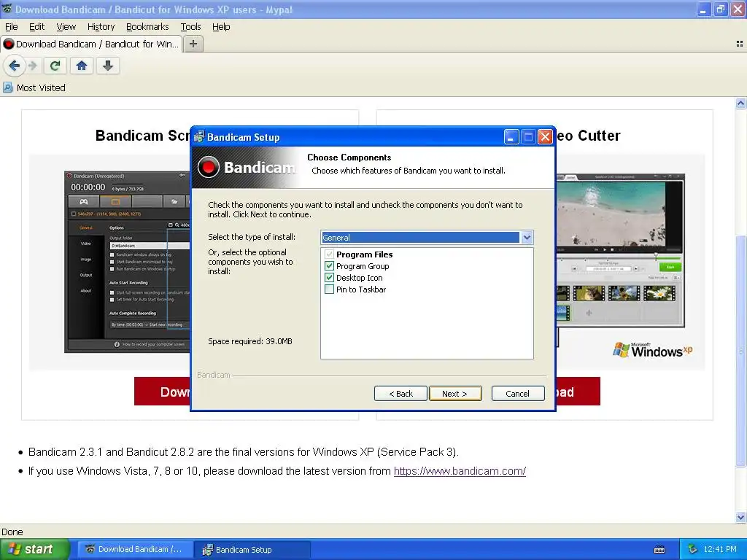Go back using the browser back arrow
747x560 pixels.
tap(15, 66)
